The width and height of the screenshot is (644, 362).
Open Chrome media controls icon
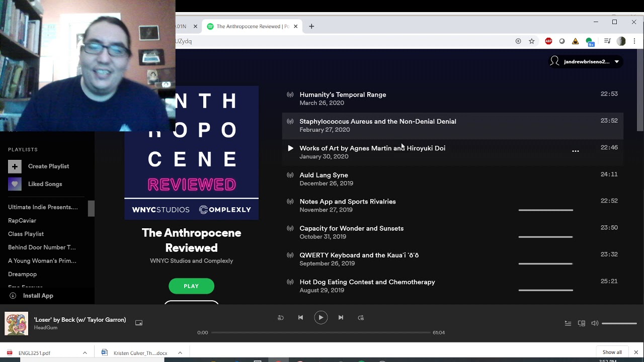607,41
